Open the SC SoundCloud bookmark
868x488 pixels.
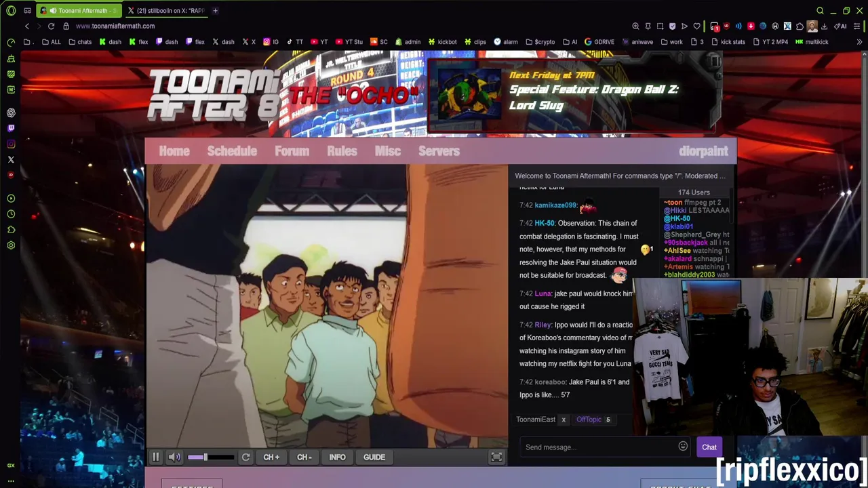point(379,42)
